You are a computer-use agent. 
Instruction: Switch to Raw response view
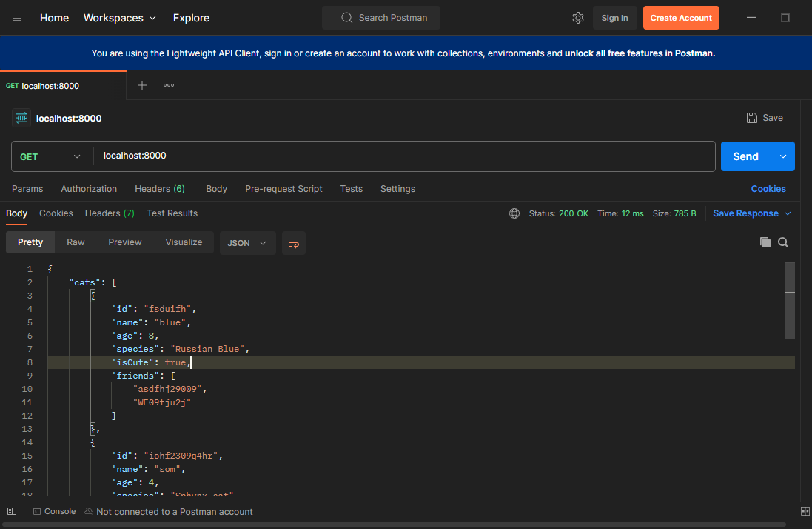76,242
